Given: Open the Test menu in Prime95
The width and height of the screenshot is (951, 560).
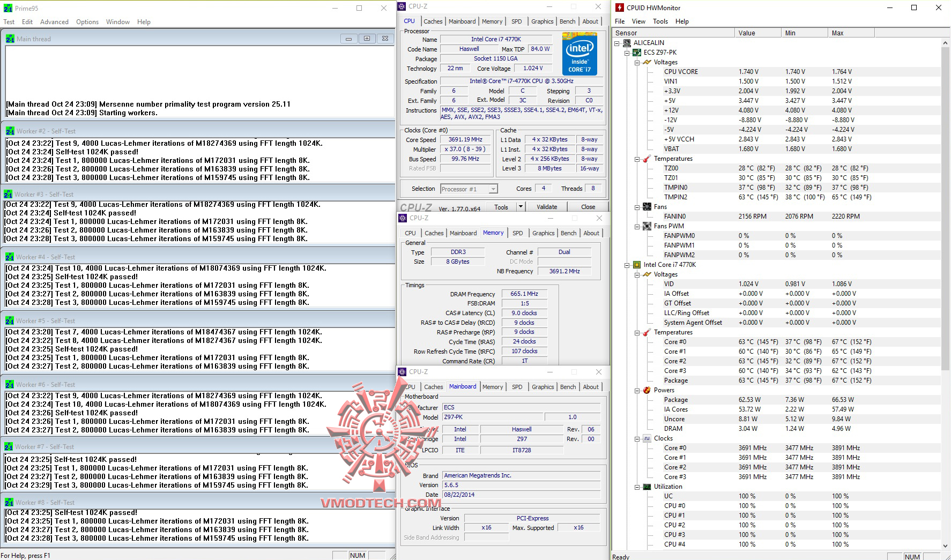Looking at the screenshot, I should [x=9, y=22].
